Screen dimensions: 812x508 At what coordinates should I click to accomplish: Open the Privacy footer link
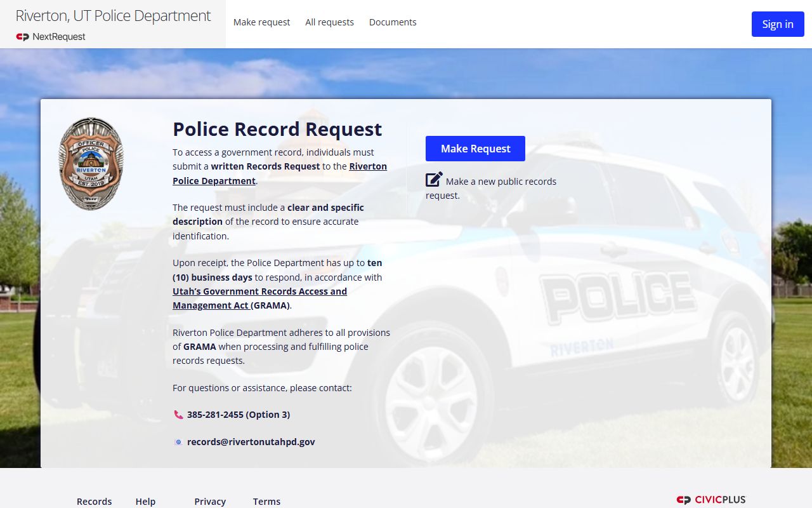pyautogui.click(x=210, y=502)
